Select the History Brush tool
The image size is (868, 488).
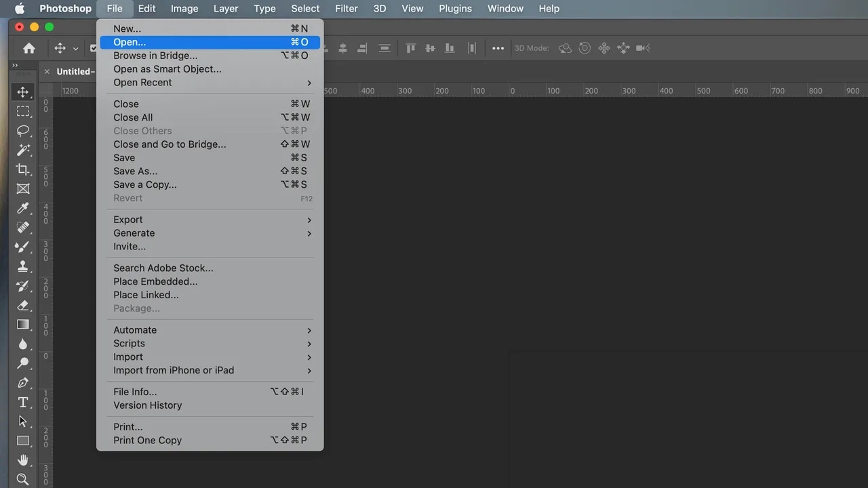23,285
